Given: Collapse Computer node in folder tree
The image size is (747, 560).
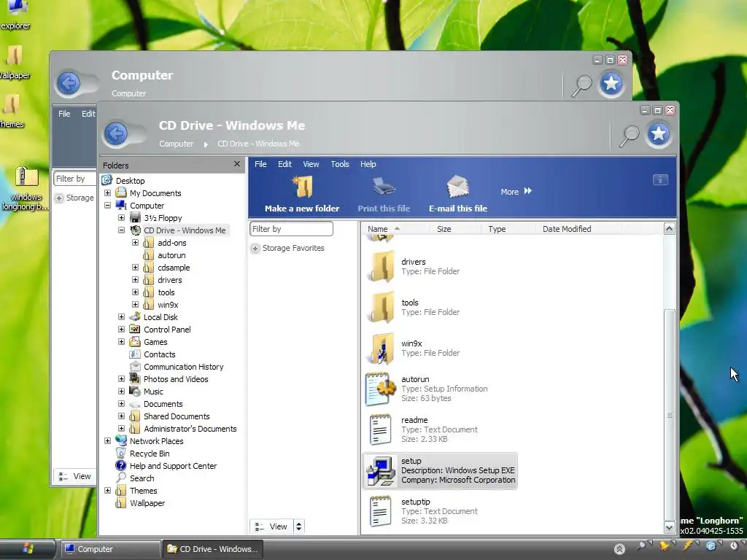Looking at the screenshot, I should pos(108,205).
